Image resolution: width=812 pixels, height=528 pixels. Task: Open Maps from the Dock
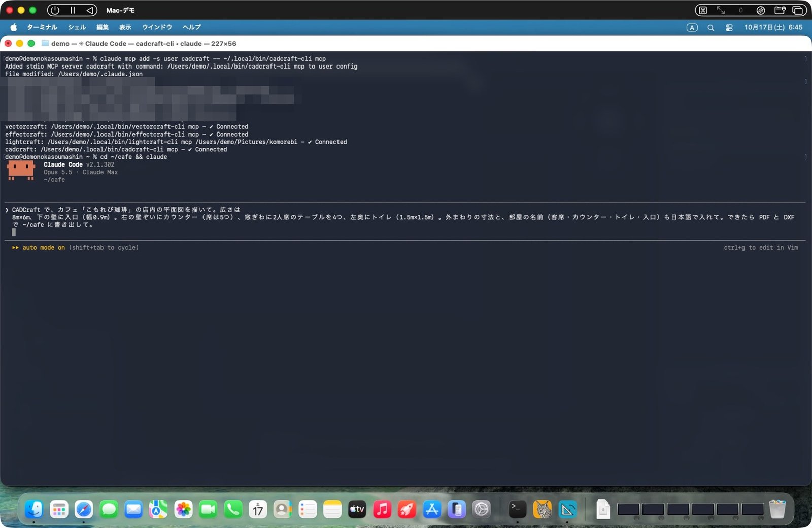tap(158, 509)
